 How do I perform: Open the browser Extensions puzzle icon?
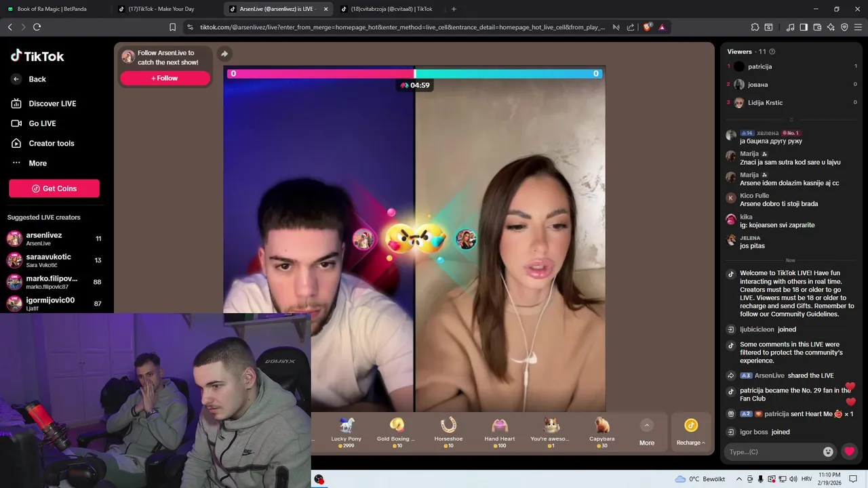pos(755,27)
